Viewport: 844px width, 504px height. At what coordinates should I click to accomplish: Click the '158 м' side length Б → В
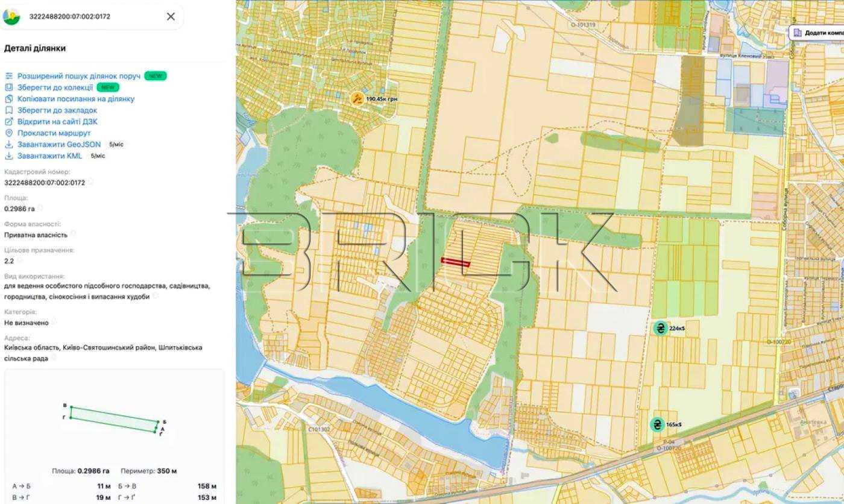[x=207, y=486]
